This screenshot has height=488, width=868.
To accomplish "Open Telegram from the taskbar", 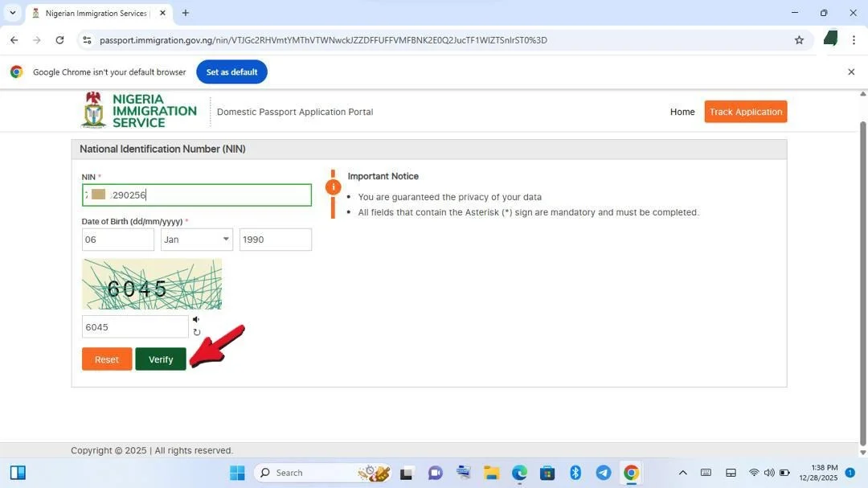I will coord(603,473).
